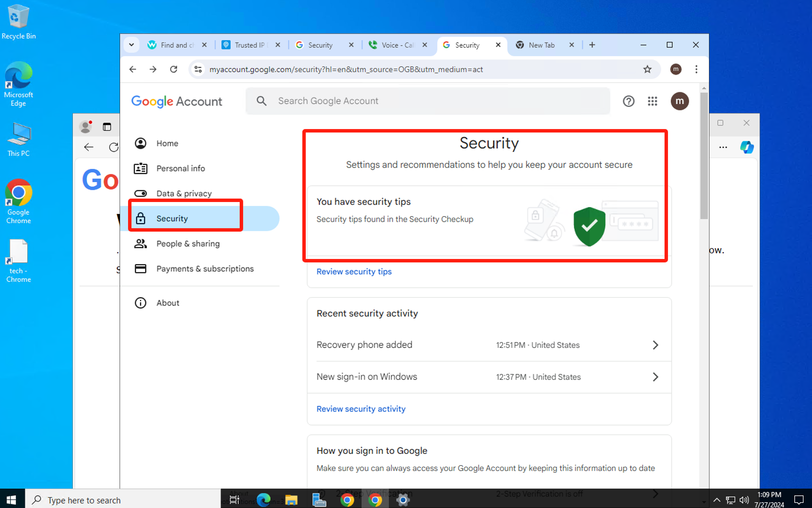
Task: Click the Review security activity link
Action: 361,409
